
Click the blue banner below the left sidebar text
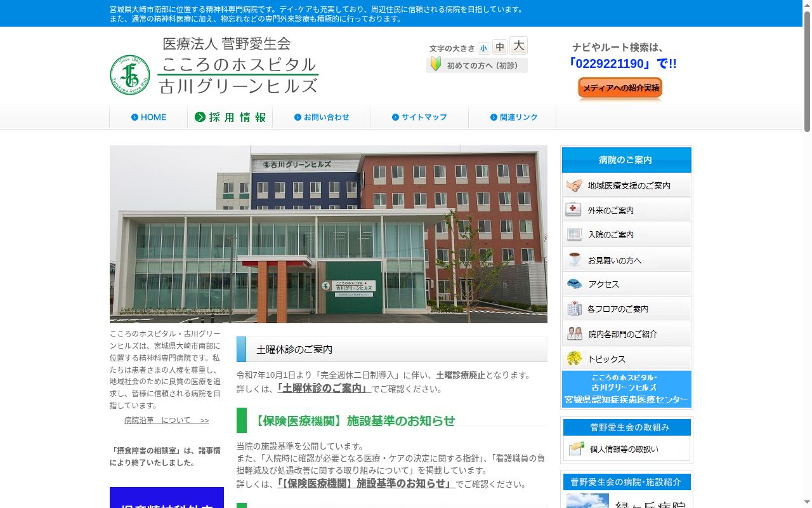pyautogui.click(x=167, y=497)
